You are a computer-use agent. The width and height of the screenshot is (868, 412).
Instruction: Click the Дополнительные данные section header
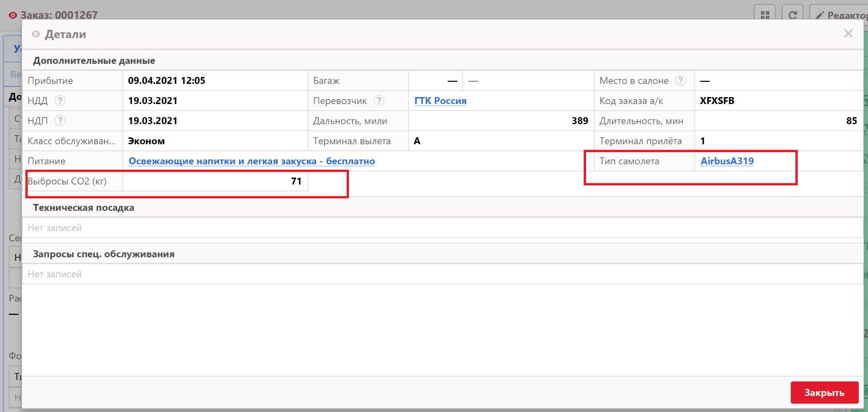point(94,61)
